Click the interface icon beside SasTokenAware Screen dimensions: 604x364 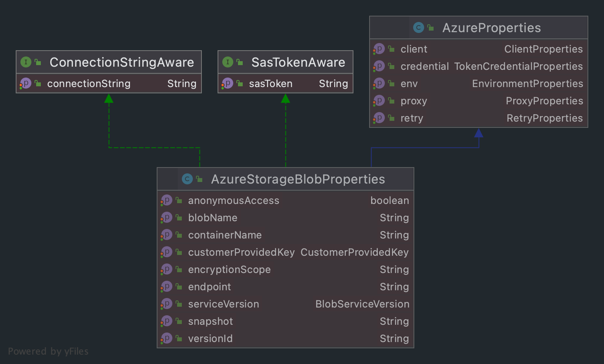[227, 62]
